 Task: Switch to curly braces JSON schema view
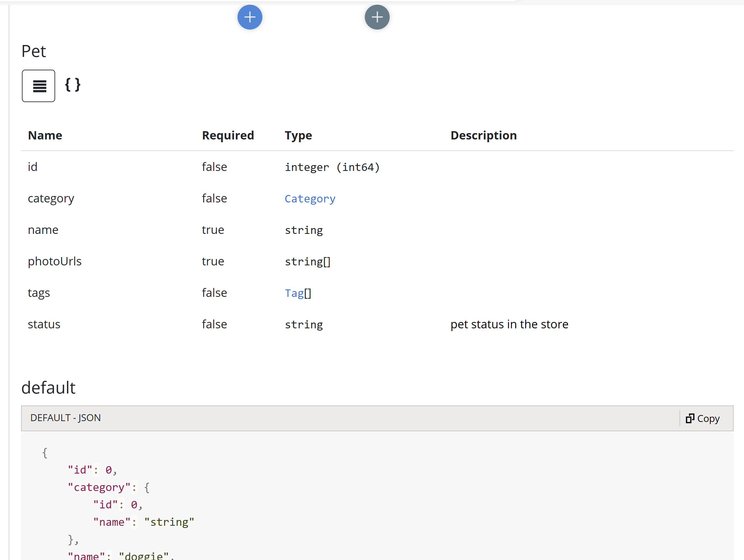73,85
